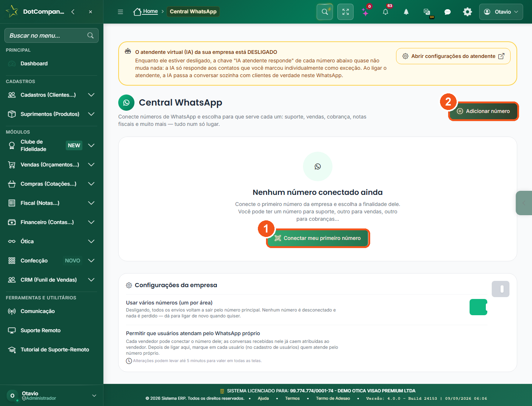The height and width of the screenshot is (406, 532).
Task: Open the side panel tab on the right edge
Action: 524,203
